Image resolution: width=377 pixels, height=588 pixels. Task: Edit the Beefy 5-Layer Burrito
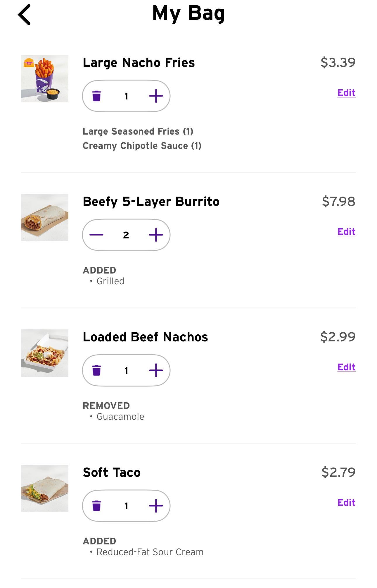click(x=346, y=232)
